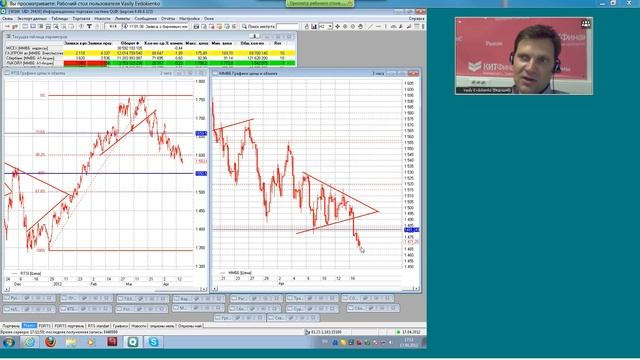Click the Мин. цена column header
Viewport: 640px width, 360px height.
(222, 43)
